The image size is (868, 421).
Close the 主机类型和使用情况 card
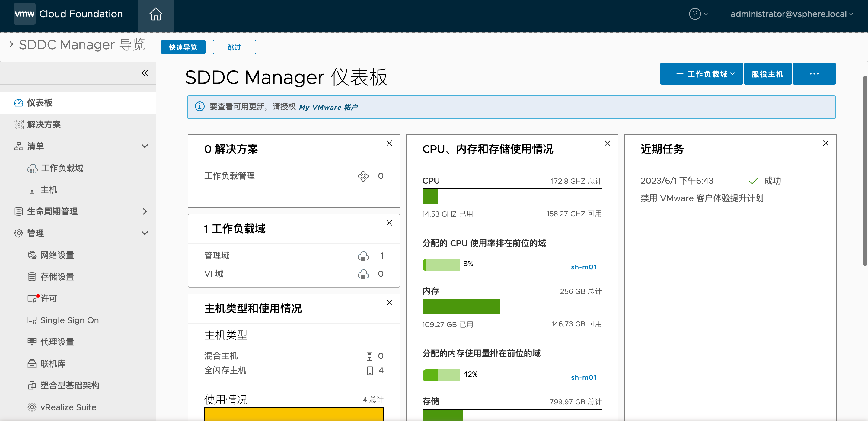click(x=389, y=303)
